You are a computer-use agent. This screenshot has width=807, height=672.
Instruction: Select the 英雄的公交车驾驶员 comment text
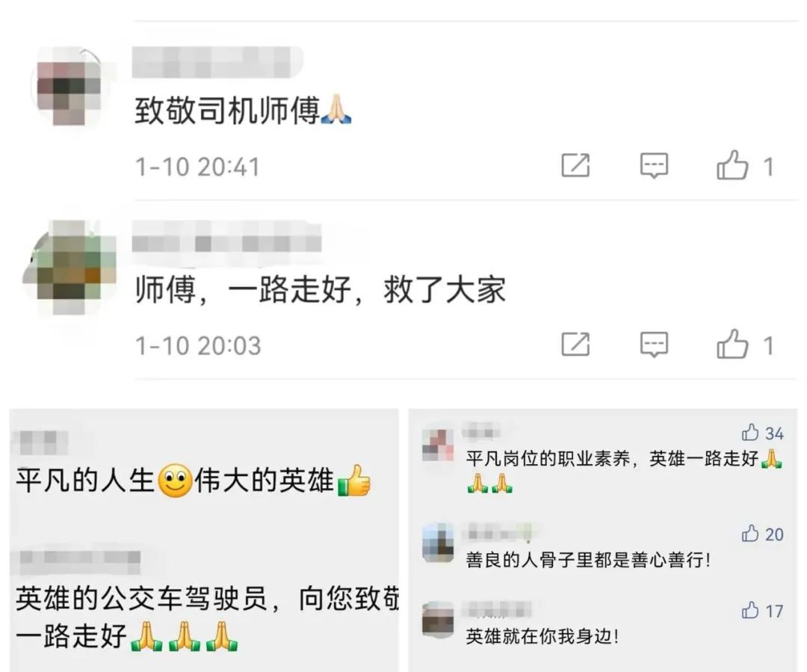click(208, 617)
